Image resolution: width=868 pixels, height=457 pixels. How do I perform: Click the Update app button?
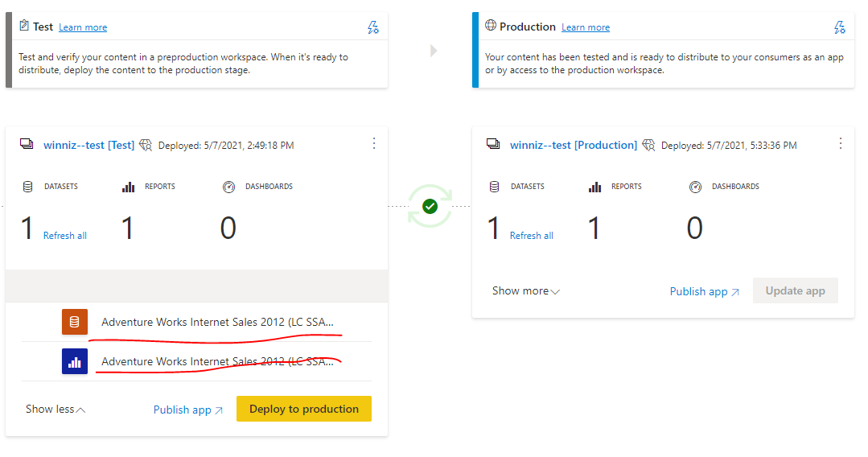pos(796,290)
